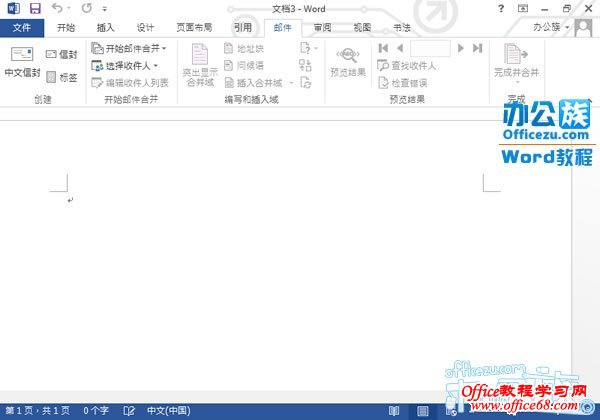The height and width of the screenshot is (420, 600).
Task: Click the word count 0个字
Action: tap(96, 411)
